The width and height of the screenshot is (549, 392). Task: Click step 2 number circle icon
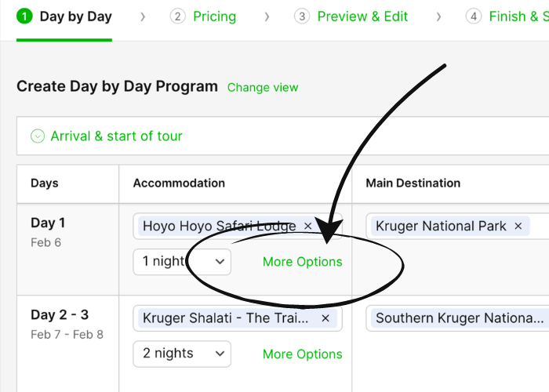(178, 16)
